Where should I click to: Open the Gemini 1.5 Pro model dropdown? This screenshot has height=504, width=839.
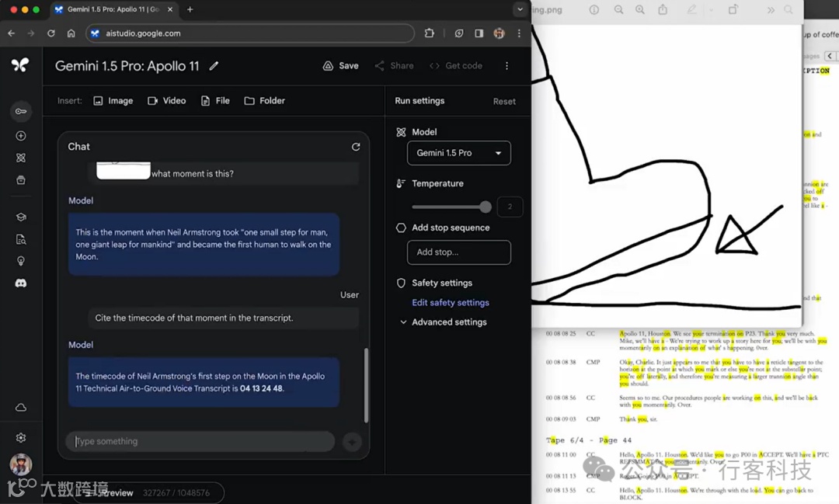point(459,153)
